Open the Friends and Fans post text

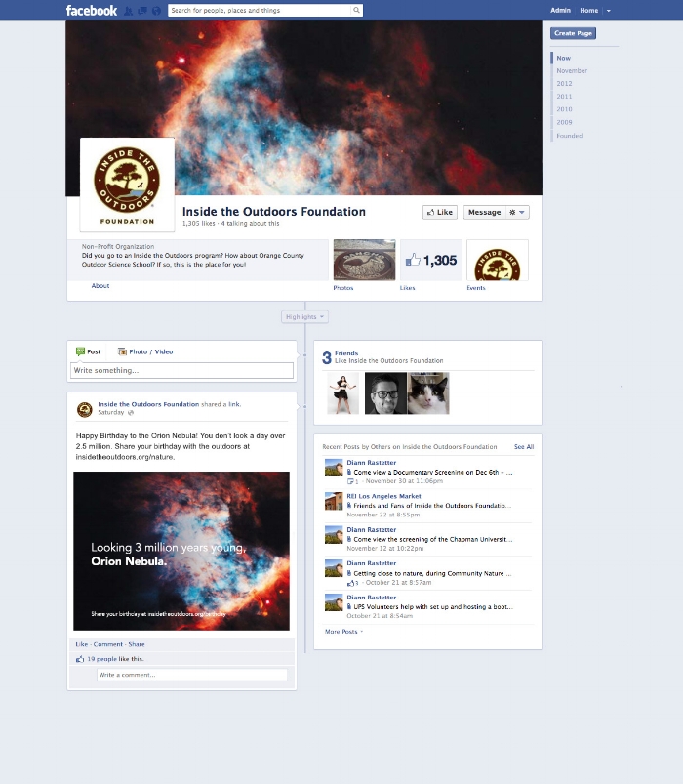432,506
